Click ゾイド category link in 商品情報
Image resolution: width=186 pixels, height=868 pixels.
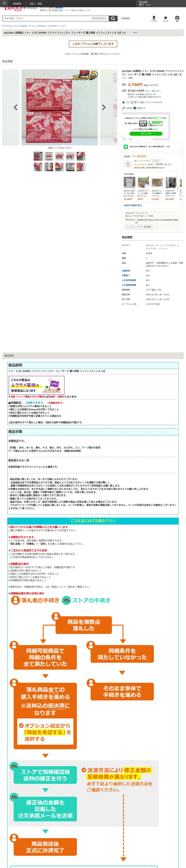pyautogui.click(x=164, y=248)
